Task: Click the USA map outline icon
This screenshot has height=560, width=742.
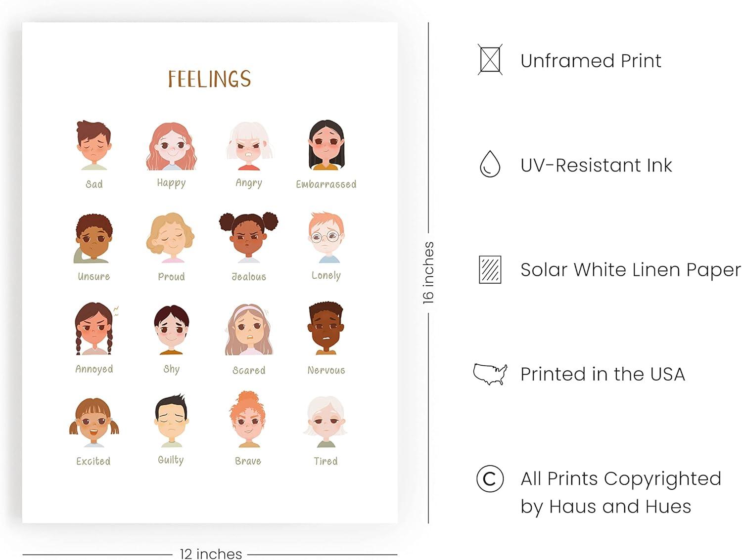Action: tap(490, 374)
